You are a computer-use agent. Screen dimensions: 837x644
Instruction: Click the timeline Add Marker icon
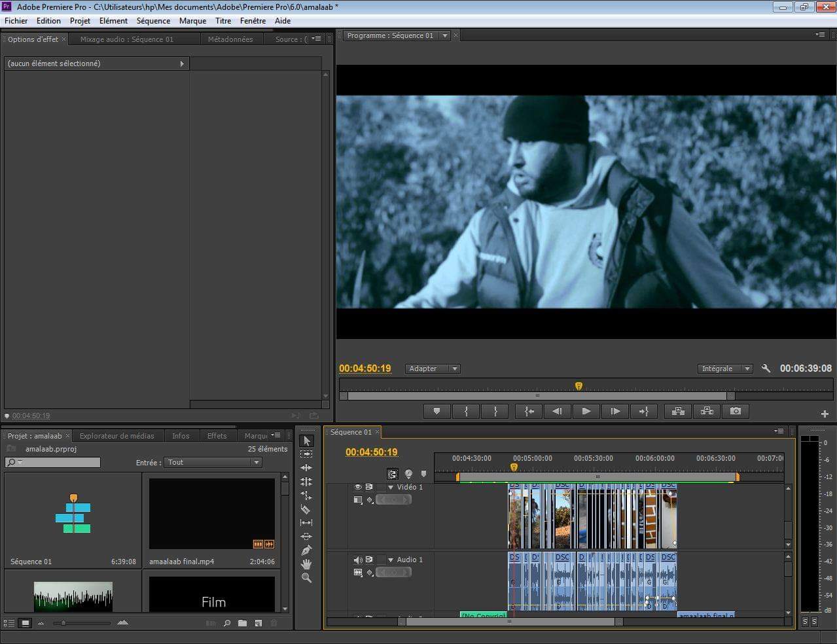pyautogui.click(x=423, y=474)
